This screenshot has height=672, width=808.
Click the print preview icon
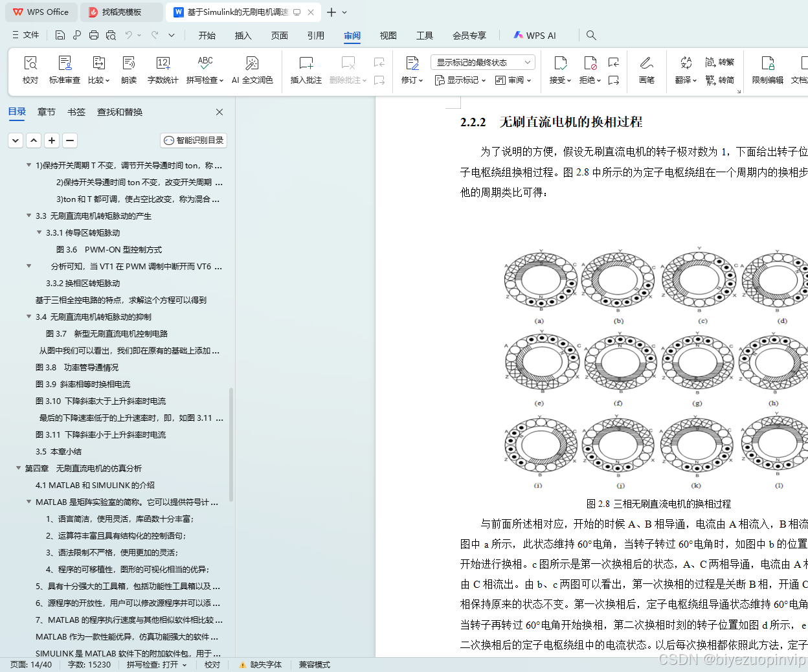111,35
